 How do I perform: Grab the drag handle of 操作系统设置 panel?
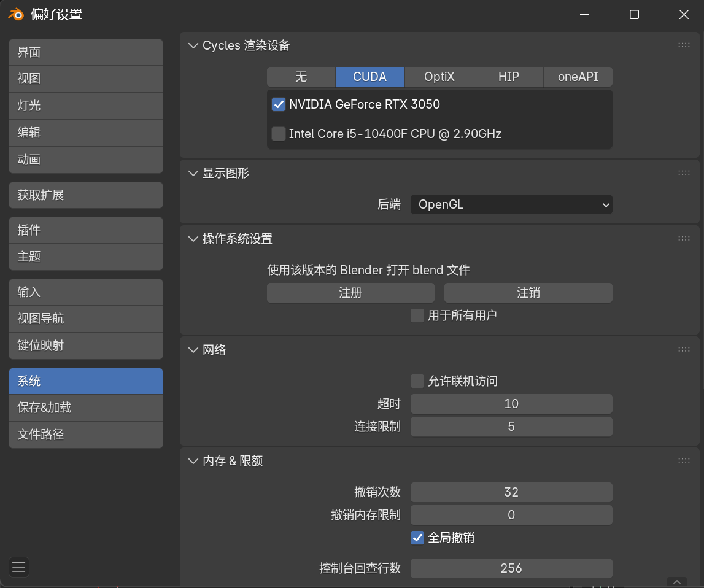coord(684,238)
